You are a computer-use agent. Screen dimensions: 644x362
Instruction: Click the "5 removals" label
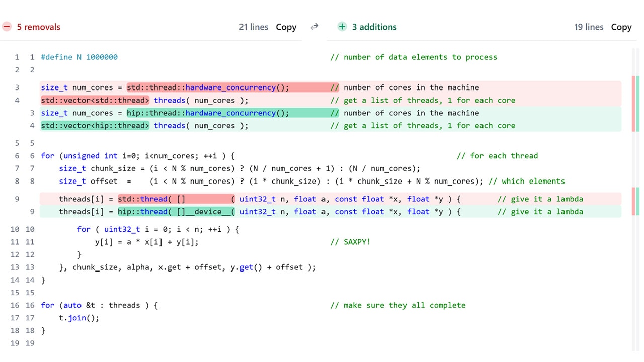pos(39,27)
